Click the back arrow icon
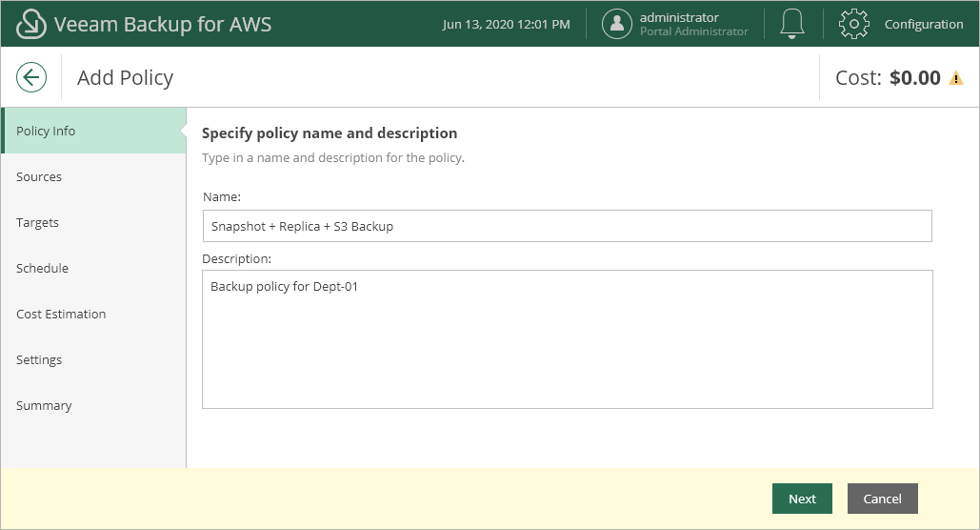The width and height of the screenshot is (980, 530). [x=31, y=77]
